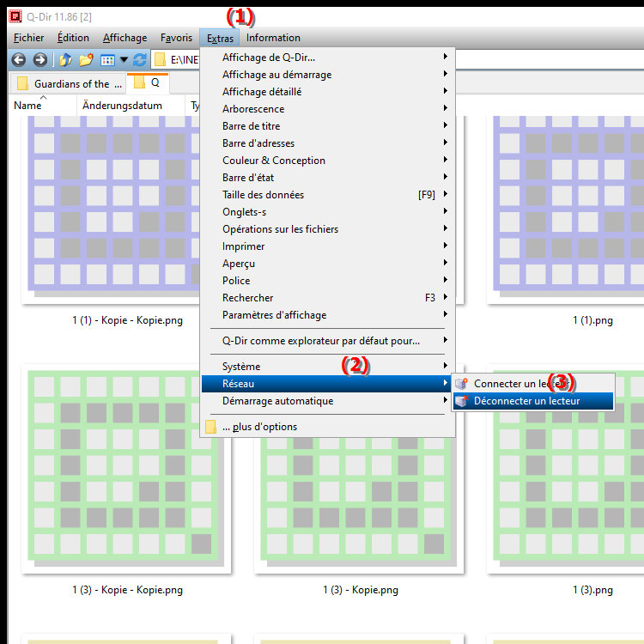This screenshot has width=644, height=644.
Task: Select the highlighted Réseau menu entry
Action: pyautogui.click(x=328, y=384)
